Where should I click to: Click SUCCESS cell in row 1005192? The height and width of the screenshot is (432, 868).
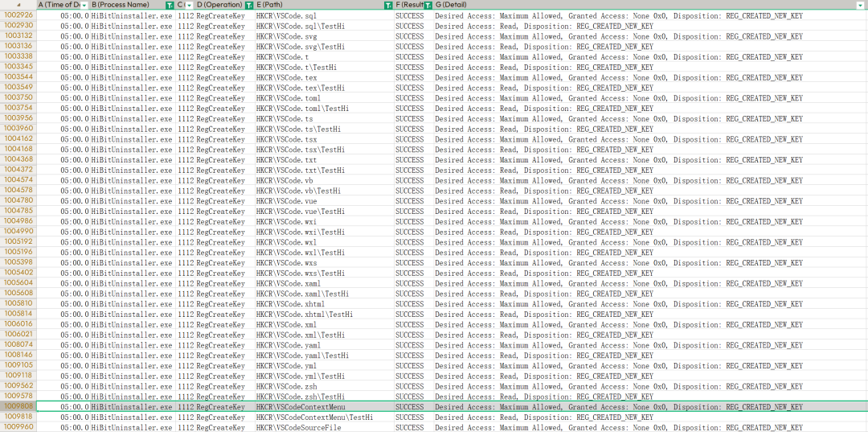tap(414, 243)
